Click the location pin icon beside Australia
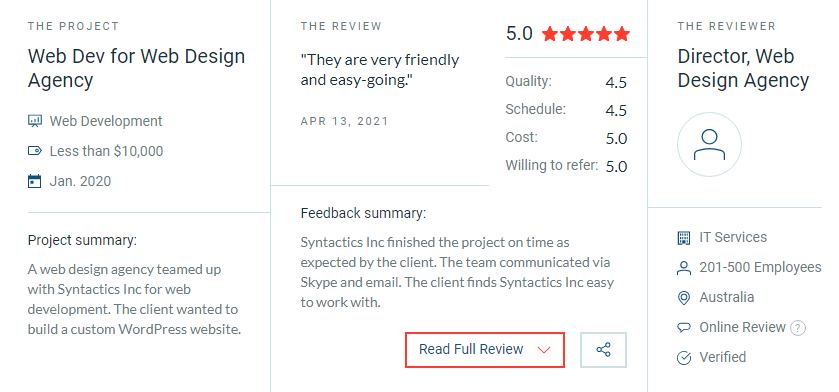The width and height of the screenshot is (839, 392). (684, 298)
